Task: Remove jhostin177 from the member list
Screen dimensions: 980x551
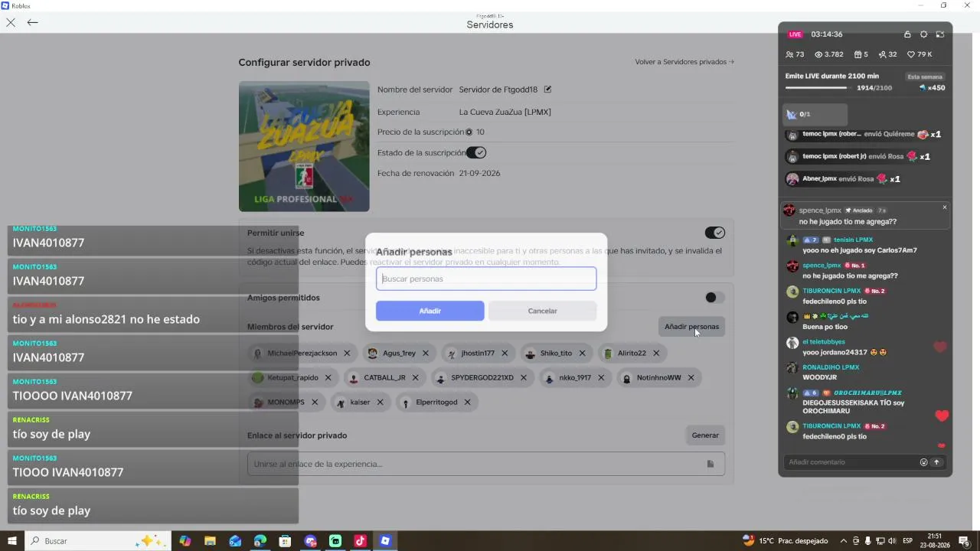Action: (x=505, y=354)
